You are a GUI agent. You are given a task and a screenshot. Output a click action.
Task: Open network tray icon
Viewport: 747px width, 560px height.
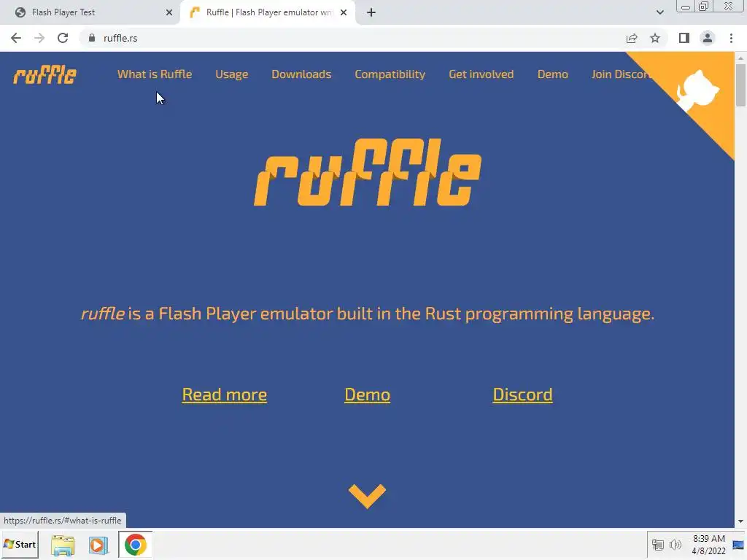658,545
